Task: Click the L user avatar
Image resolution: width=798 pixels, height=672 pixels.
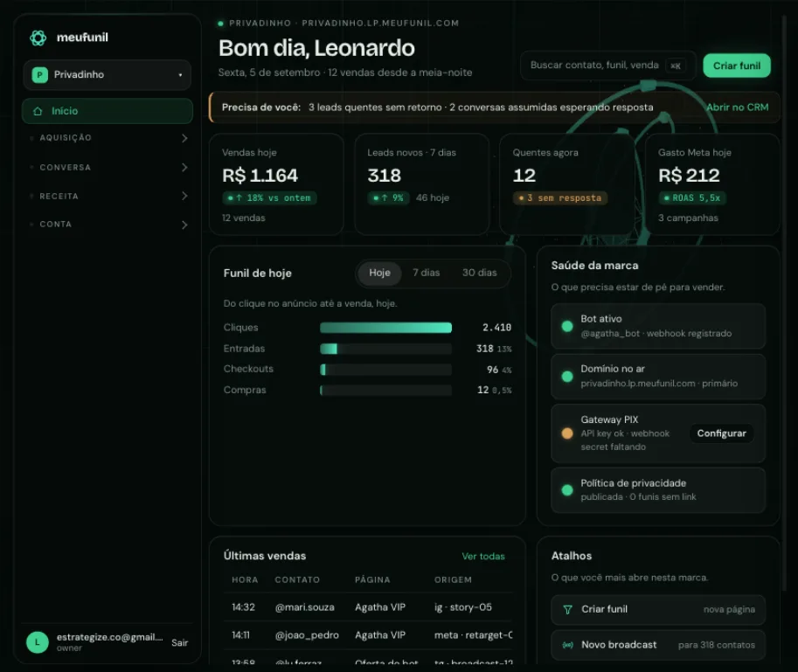Action: (38, 642)
